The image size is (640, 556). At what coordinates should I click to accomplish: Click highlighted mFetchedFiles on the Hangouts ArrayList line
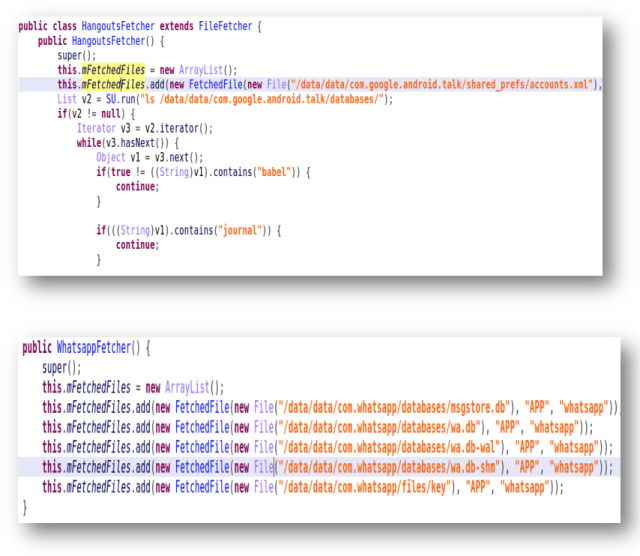click(x=113, y=70)
